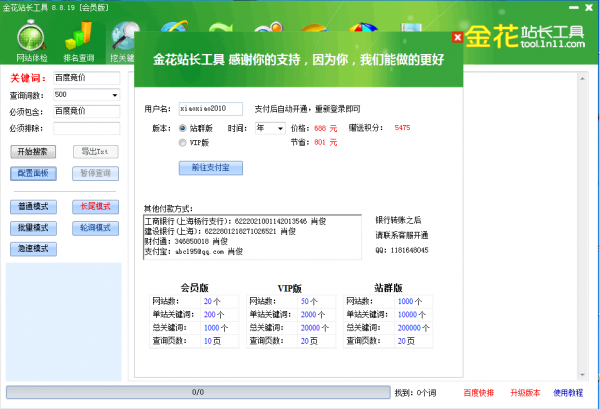
Task: Click the 必须包含 input field
Action: (x=86, y=111)
